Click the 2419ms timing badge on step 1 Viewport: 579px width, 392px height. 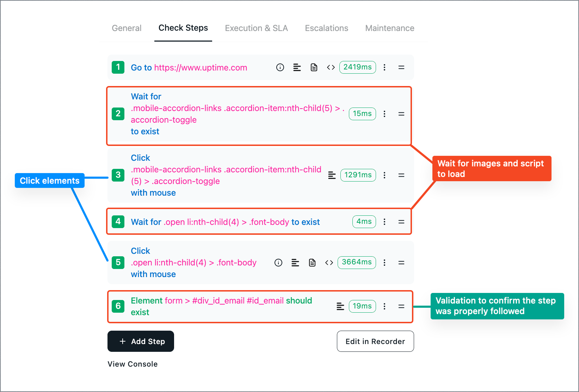(x=357, y=67)
